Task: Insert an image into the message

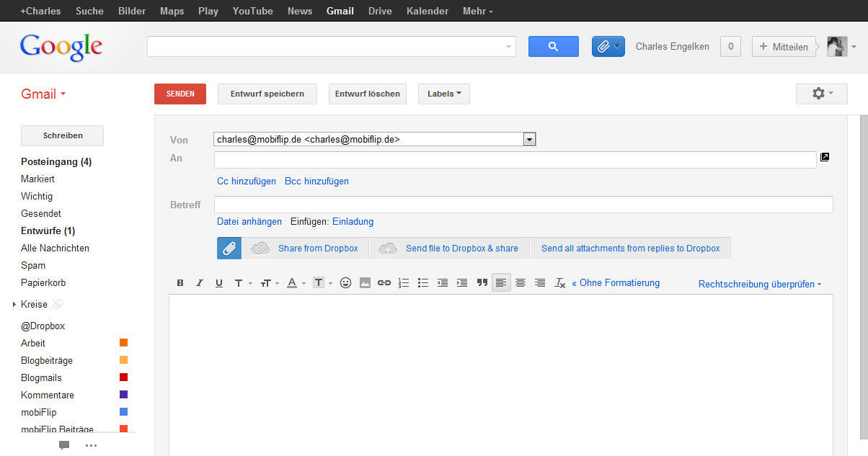Action: tap(365, 283)
